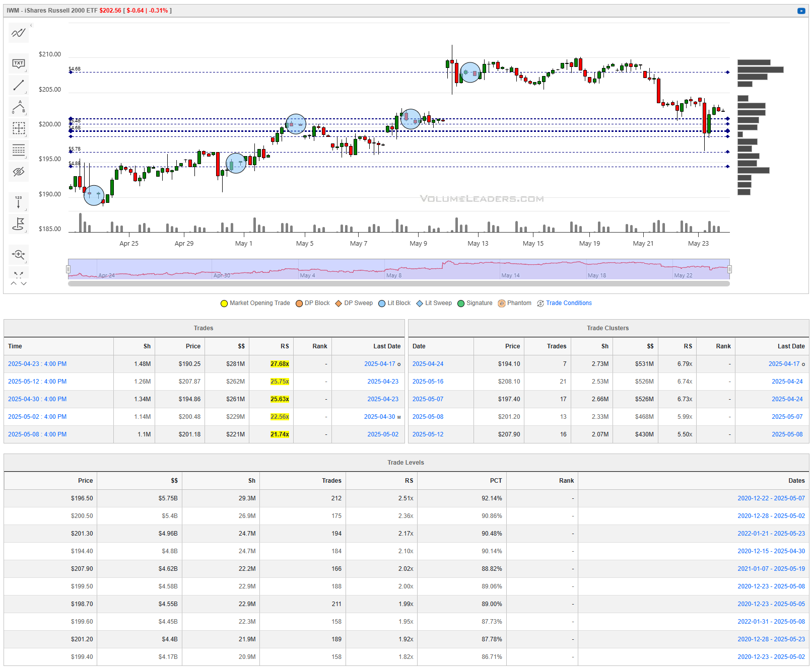Click the Trade Levels section header
The image size is (812, 671).
405,463
